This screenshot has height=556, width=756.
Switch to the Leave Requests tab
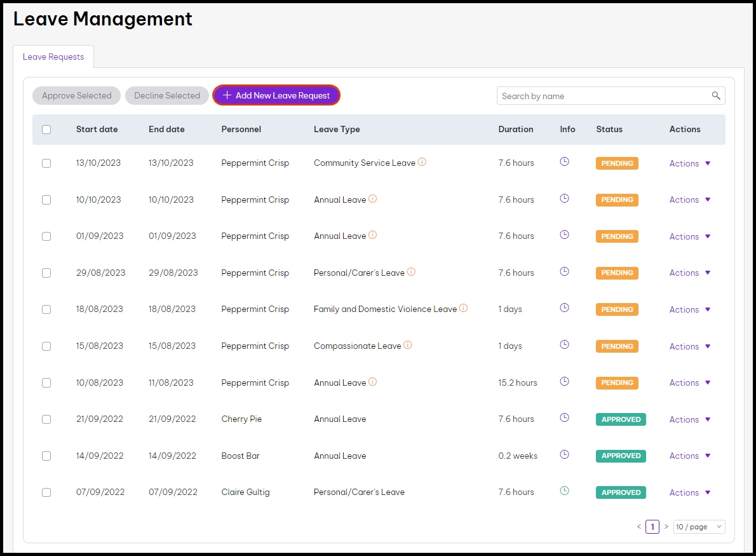click(53, 57)
